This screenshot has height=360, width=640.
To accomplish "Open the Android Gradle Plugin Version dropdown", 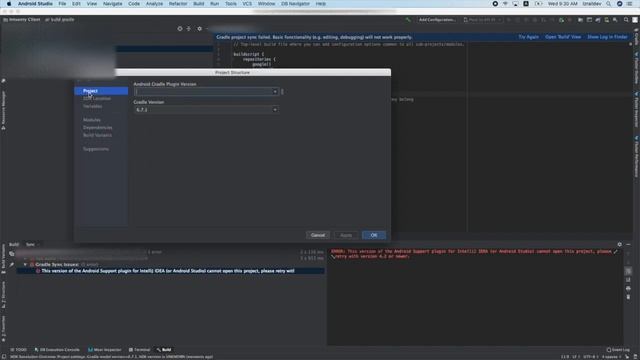I will click(275, 91).
